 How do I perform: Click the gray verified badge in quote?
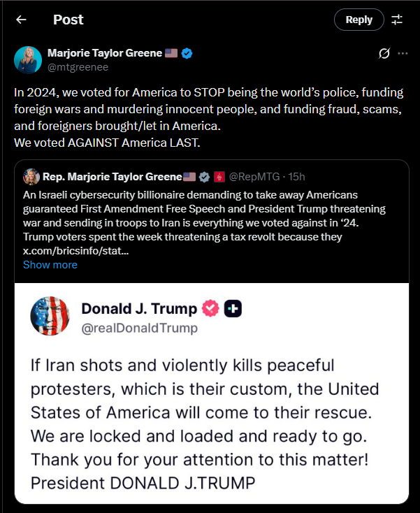204,177
